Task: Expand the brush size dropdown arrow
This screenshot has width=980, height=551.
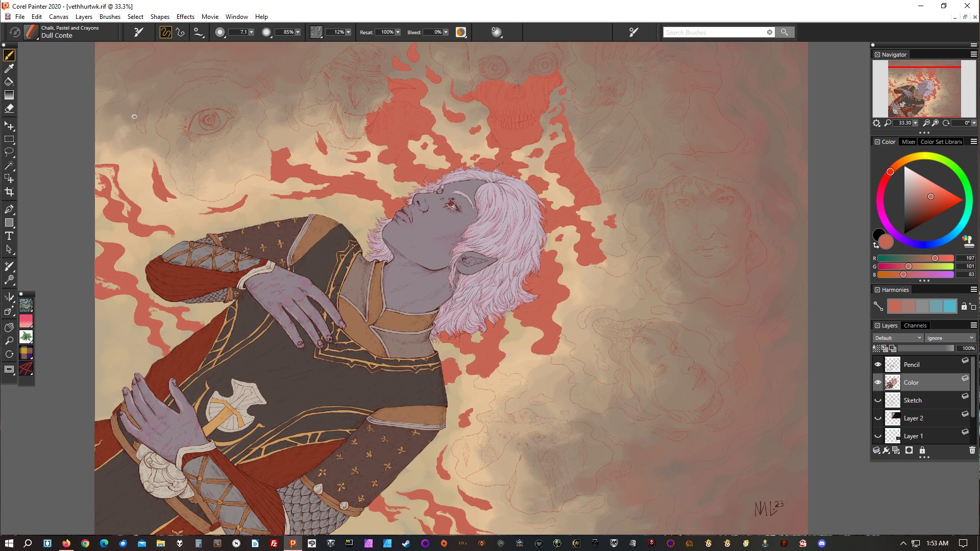Action: (251, 32)
